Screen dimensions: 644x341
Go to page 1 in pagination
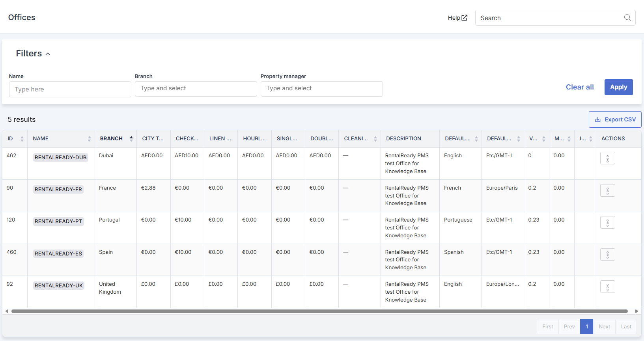pyautogui.click(x=587, y=326)
